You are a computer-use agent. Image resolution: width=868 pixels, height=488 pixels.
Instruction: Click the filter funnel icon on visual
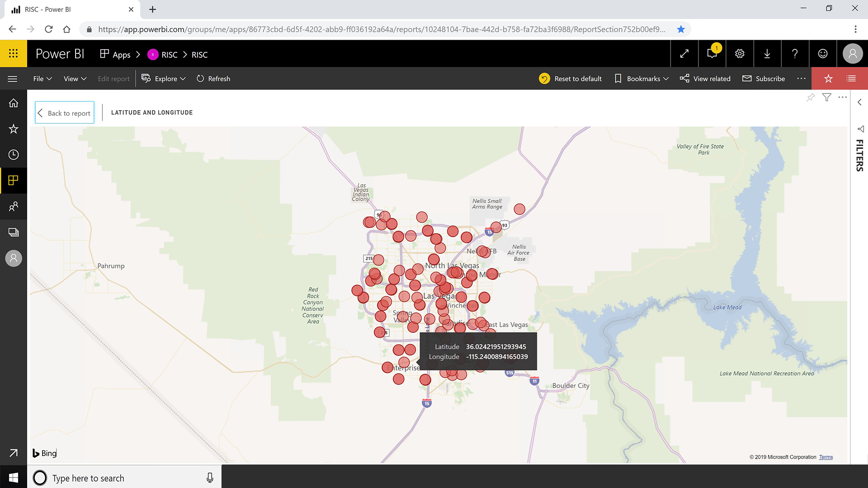pos(826,97)
